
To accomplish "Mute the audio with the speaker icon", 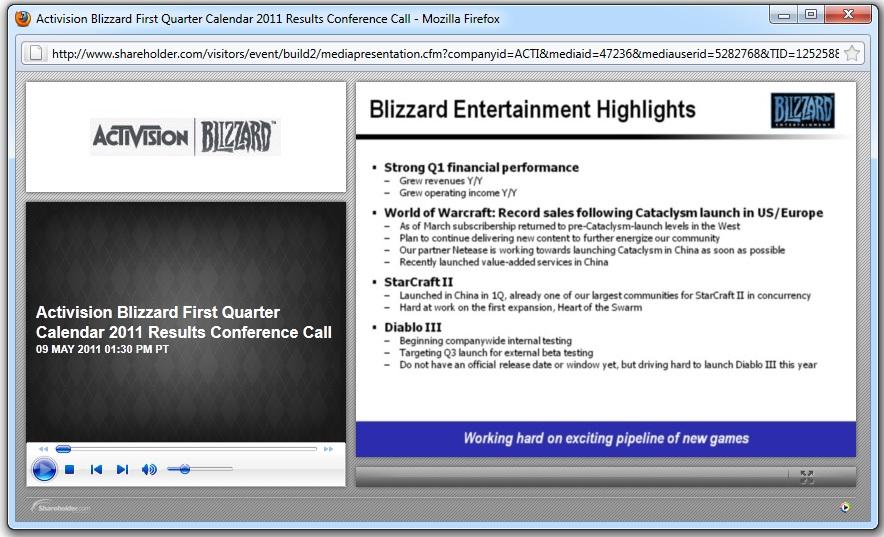I will (x=149, y=469).
